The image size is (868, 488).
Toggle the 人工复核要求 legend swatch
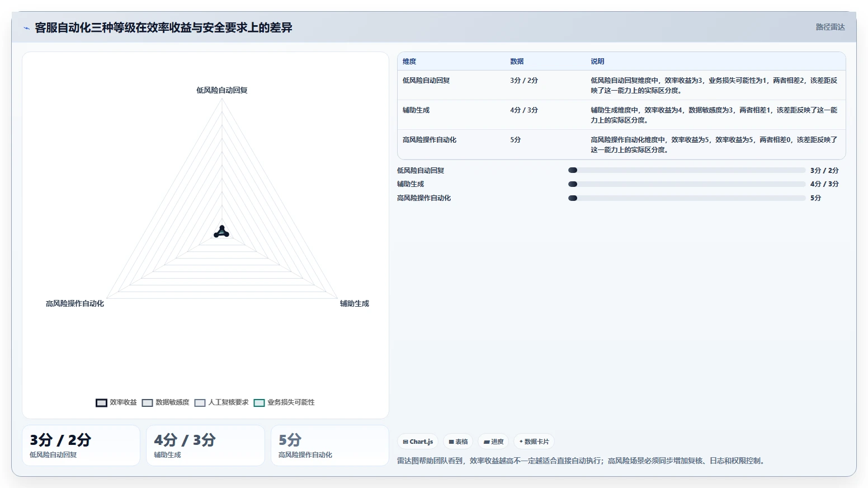(200, 403)
